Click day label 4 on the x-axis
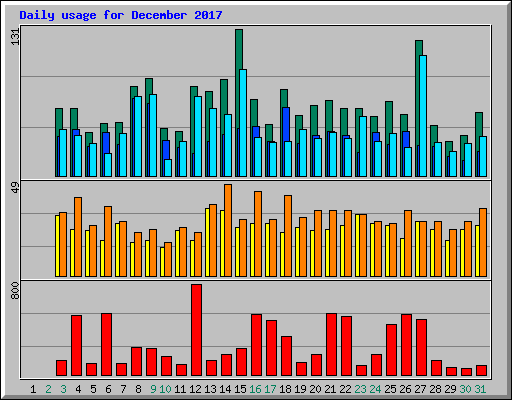 point(78,389)
